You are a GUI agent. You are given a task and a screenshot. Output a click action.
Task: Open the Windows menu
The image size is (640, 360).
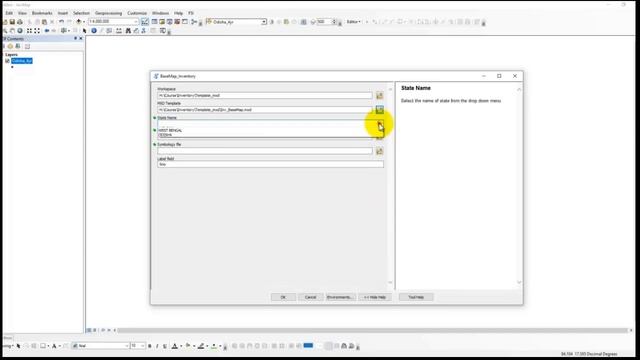coord(160,13)
